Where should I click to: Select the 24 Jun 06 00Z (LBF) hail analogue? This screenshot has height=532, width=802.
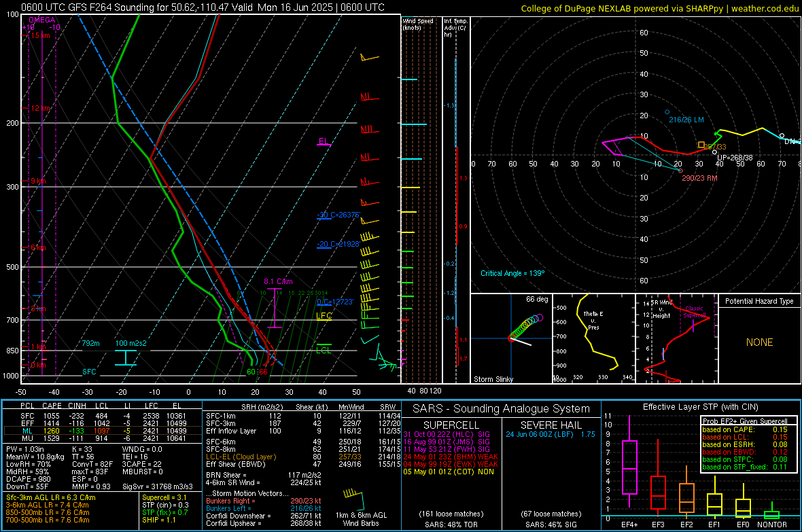[x=551, y=434]
